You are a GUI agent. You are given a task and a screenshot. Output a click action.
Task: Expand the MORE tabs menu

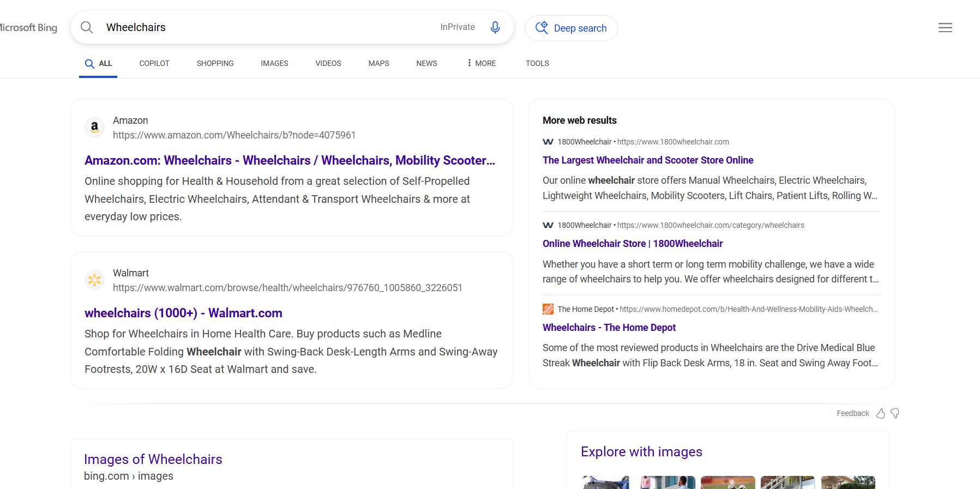point(481,63)
